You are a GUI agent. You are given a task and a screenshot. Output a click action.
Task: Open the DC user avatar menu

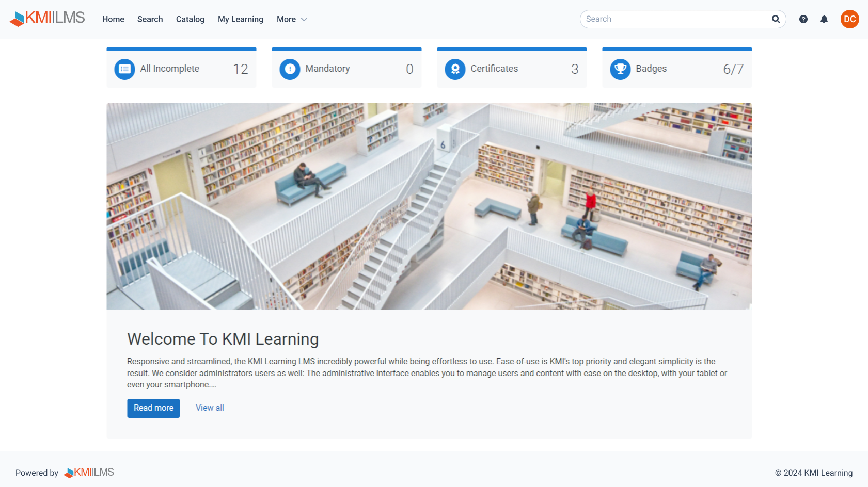coord(850,19)
